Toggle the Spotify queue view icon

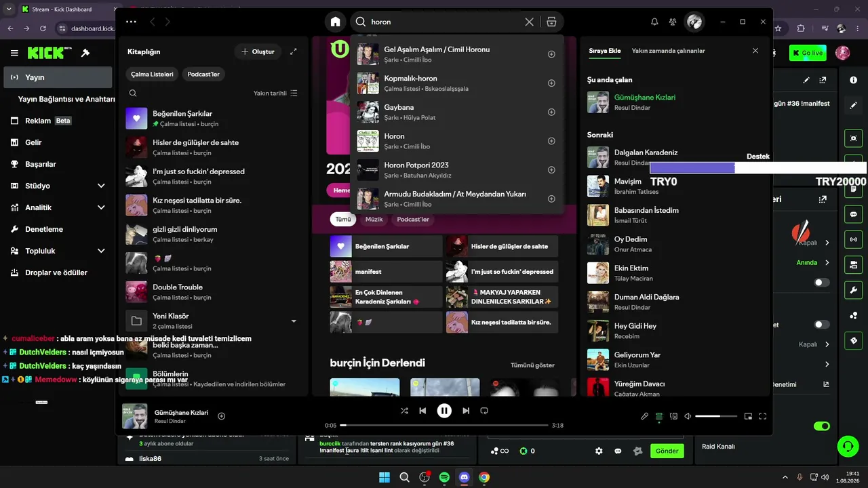[x=659, y=416]
